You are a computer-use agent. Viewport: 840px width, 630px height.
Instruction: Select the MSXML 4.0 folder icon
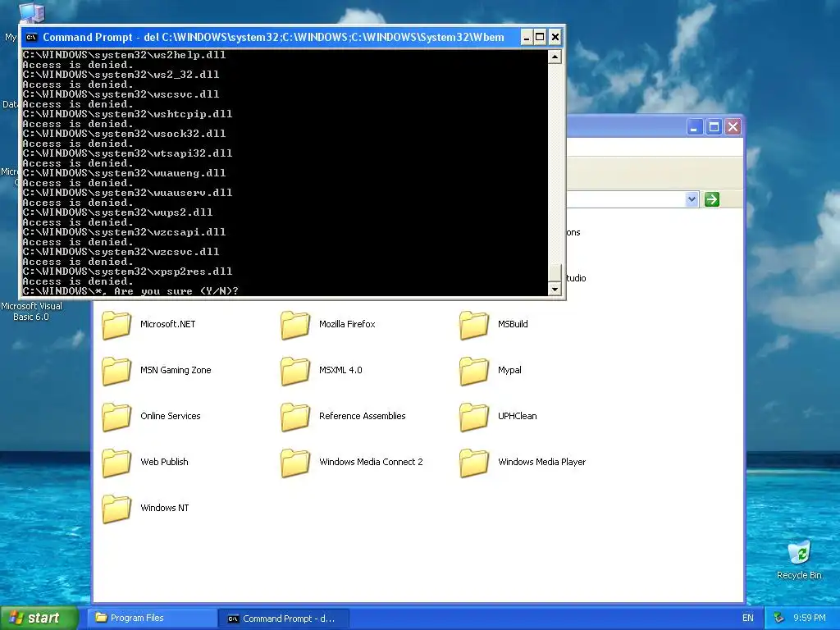pyautogui.click(x=295, y=371)
